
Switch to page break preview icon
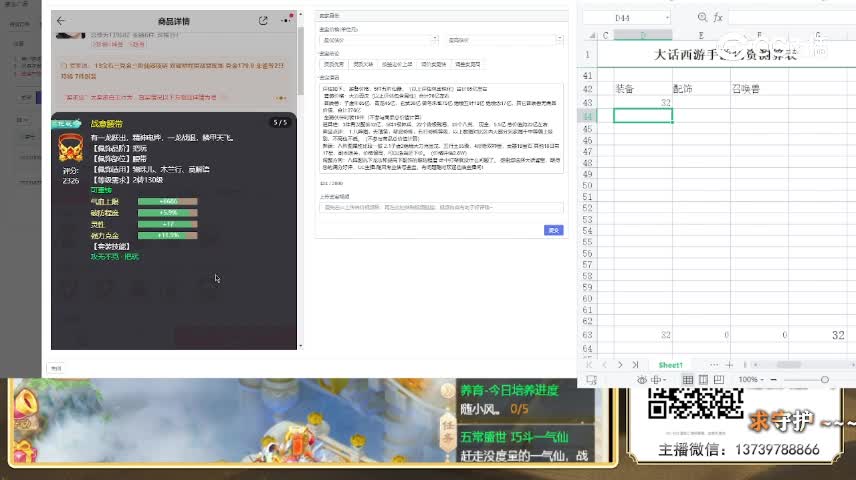click(x=719, y=380)
